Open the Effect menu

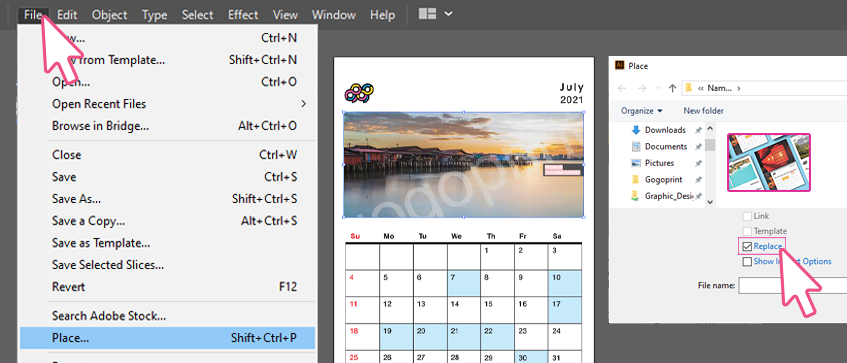click(x=243, y=15)
